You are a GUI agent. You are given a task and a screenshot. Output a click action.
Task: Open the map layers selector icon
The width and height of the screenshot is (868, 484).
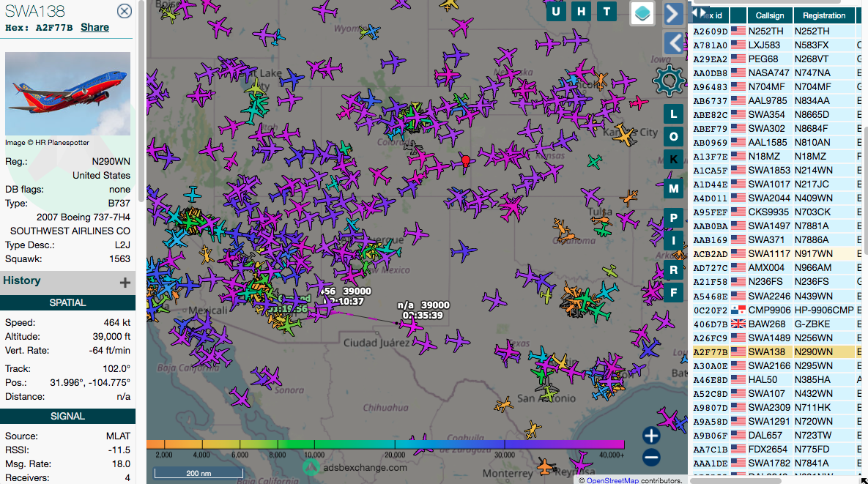point(642,13)
